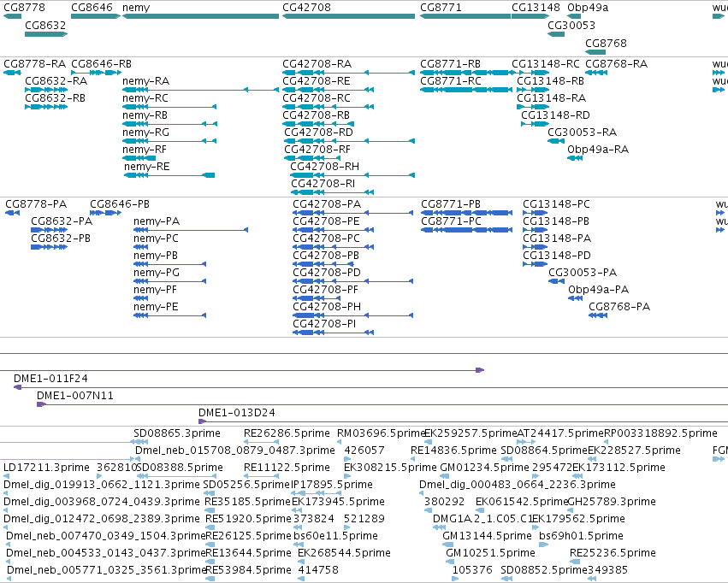Click protein CG42708-PA
The width and height of the screenshot is (728, 583).
coord(327,204)
